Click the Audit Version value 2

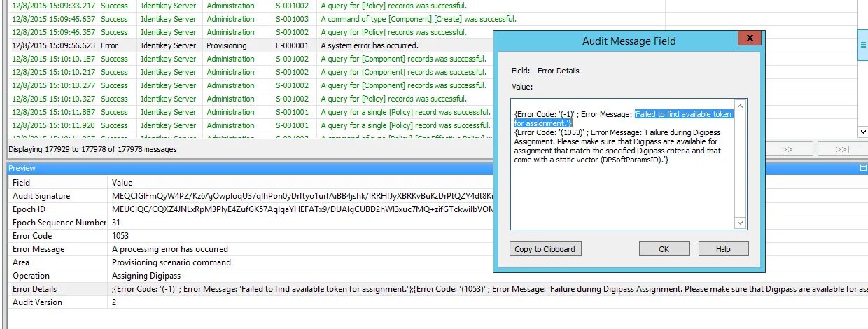(x=114, y=302)
